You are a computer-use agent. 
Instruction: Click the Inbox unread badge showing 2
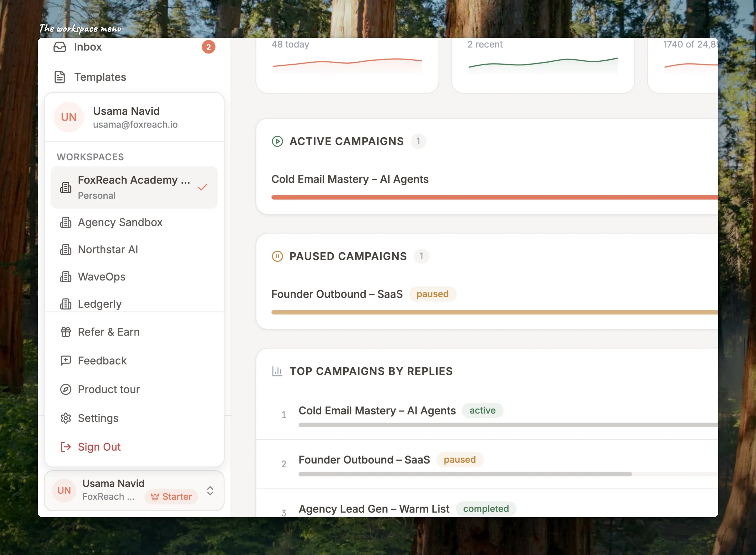[x=209, y=47]
